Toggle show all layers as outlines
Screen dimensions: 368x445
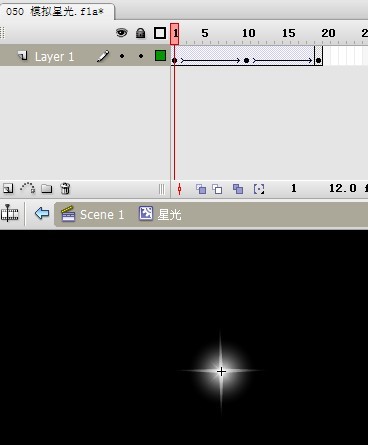coord(160,33)
